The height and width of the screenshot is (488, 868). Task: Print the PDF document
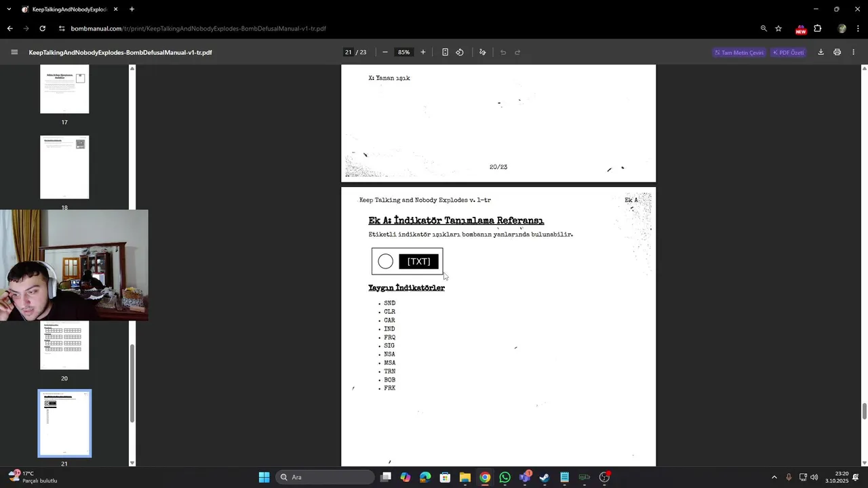click(837, 52)
